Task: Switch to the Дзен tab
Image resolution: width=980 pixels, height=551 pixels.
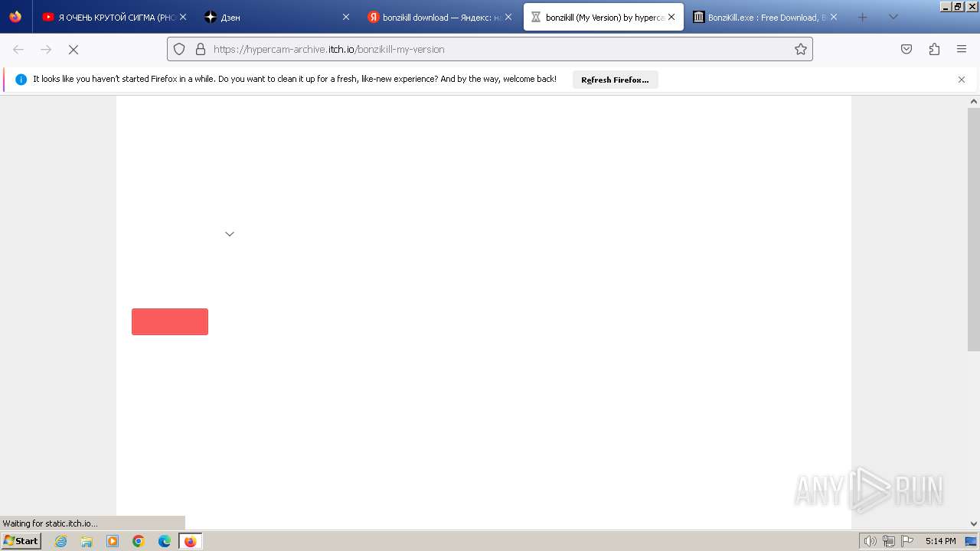Action: coord(276,17)
